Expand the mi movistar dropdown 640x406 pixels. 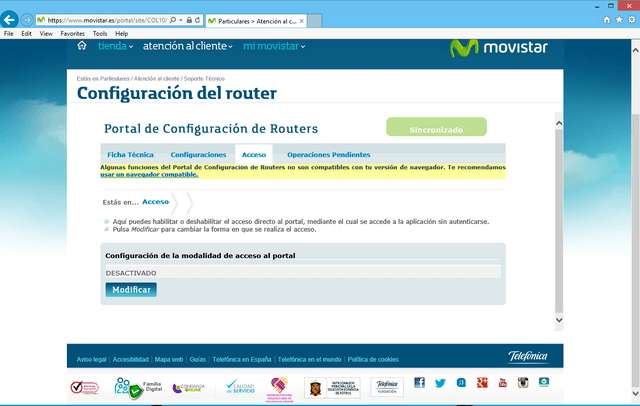click(274, 46)
